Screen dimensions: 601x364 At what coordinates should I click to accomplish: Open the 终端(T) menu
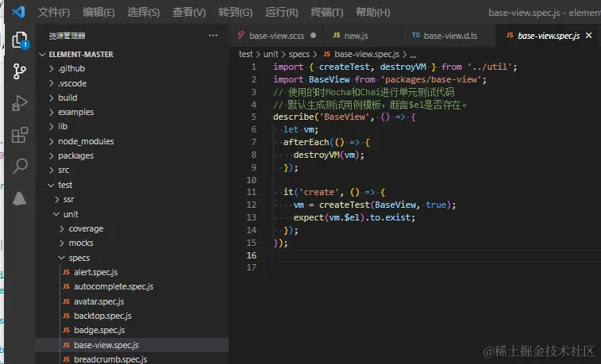pyautogui.click(x=327, y=12)
